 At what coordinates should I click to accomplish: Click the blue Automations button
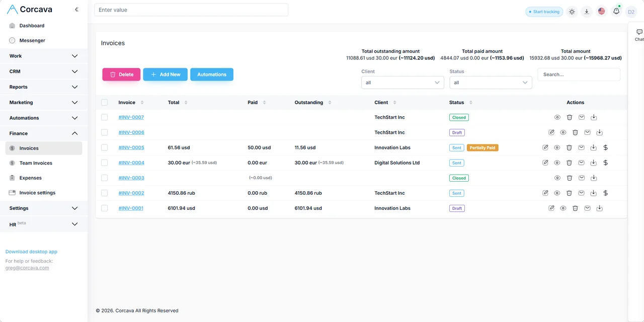pos(212,74)
